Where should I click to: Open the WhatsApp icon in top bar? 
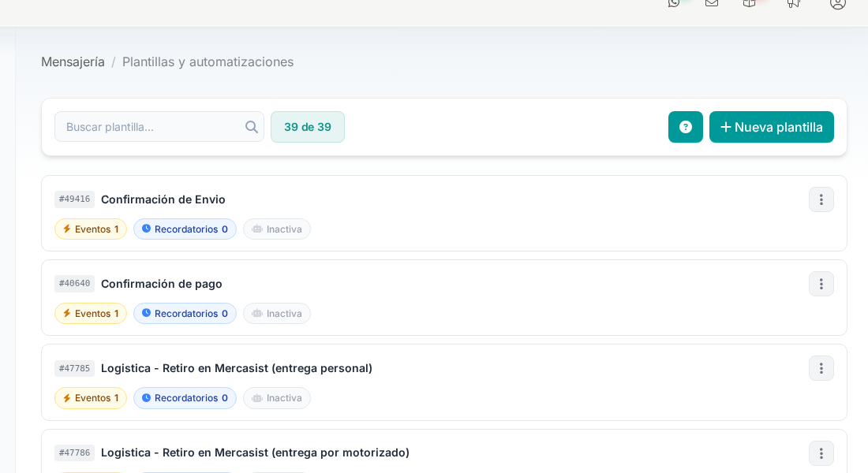coord(674,3)
